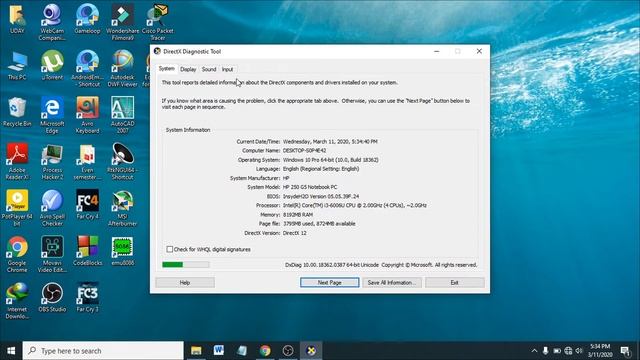Viewport: 640px width, 360px height.
Task: Launch Internet Download Manager shortcut
Action: (17, 301)
